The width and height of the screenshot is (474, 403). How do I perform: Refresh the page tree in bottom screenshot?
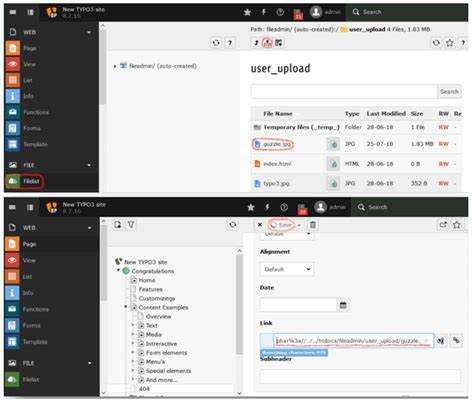click(232, 225)
